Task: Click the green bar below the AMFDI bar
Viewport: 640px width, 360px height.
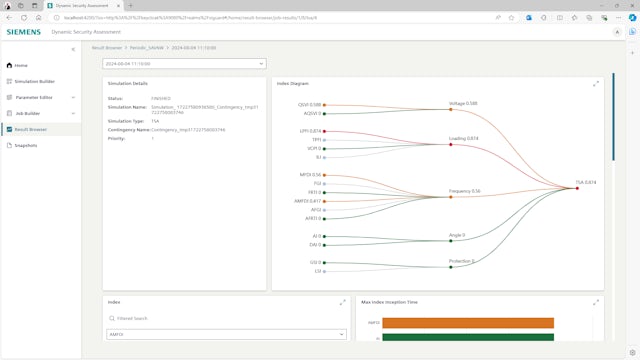Action: (x=468, y=337)
